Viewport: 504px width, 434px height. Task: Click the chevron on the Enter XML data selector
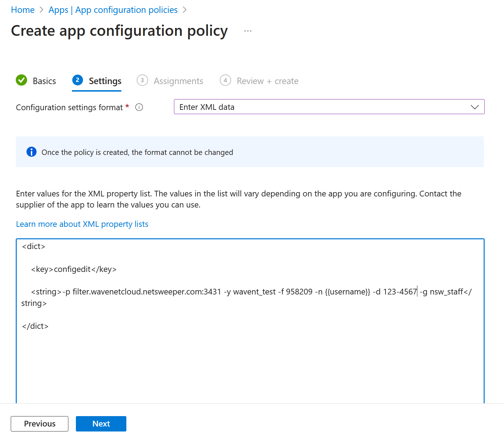click(x=475, y=107)
